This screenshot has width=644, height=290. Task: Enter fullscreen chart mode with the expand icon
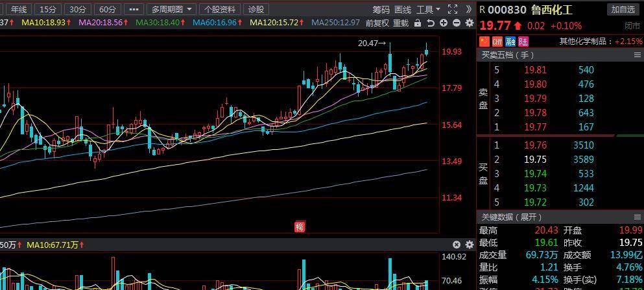point(452,9)
